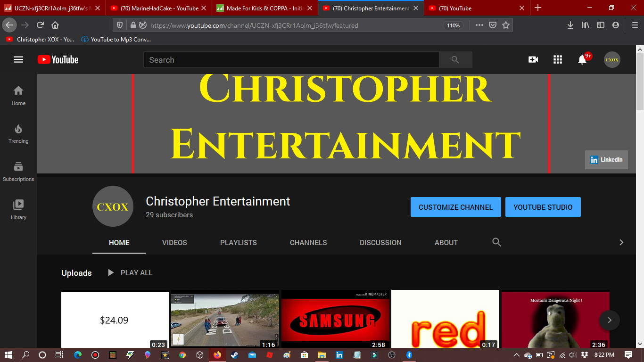The width and height of the screenshot is (644, 362).
Task: Open the Firefox account icon
Action: (x=616, y=25)
